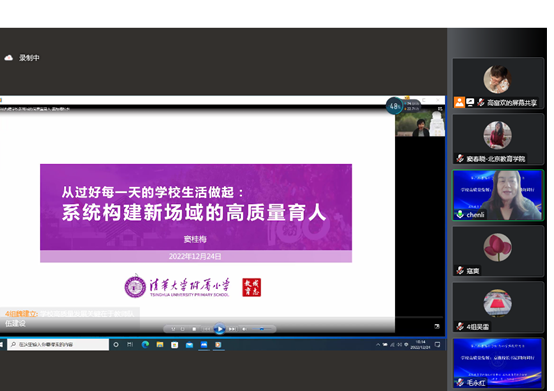Open File Explorer from the shared taskbar
Screen dimensions: 554x391
coord(160,345)
